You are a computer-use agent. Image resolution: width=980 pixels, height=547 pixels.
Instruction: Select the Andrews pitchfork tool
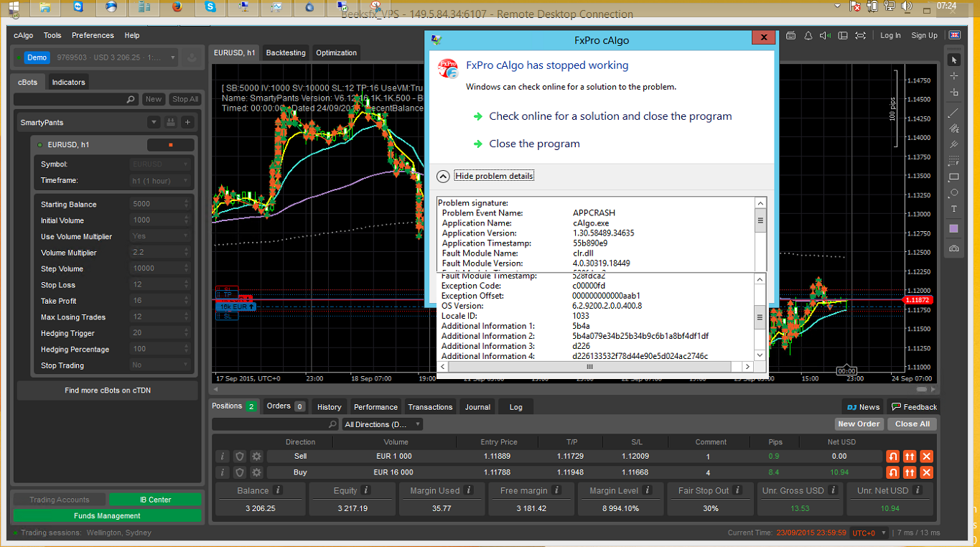[x=954, y=144]
